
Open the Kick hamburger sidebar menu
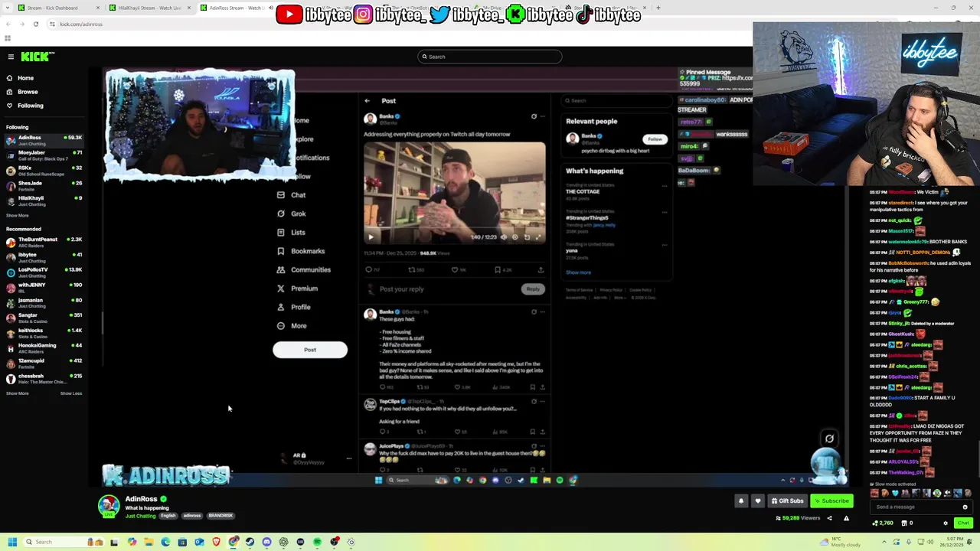click(x=11, y=57)
